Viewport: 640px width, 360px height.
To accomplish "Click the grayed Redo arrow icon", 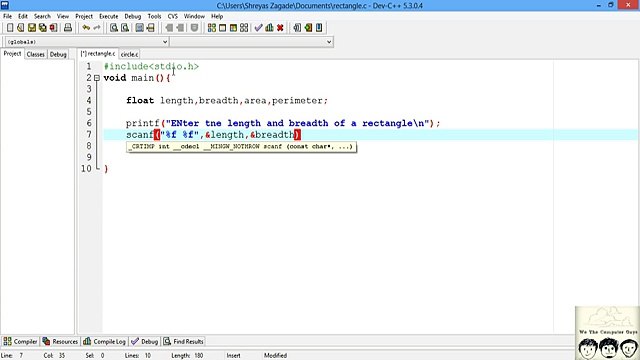I will tap(97, 28).
